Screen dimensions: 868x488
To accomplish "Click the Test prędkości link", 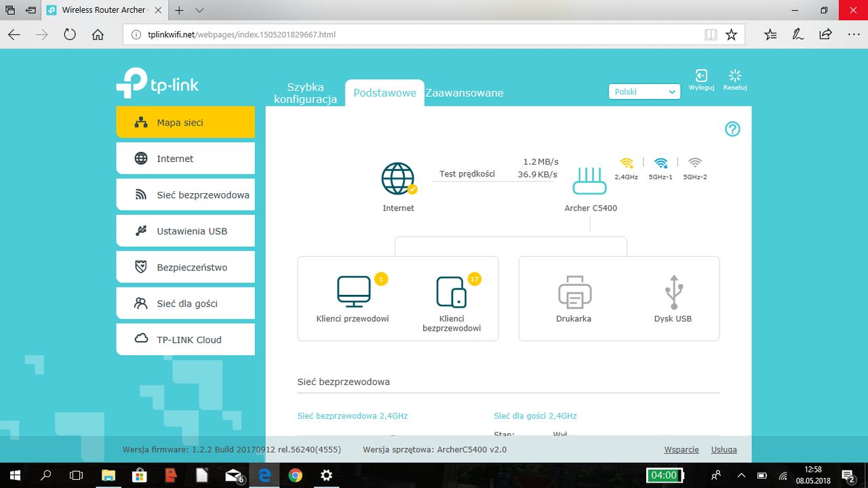I will (x=467, y=174).
